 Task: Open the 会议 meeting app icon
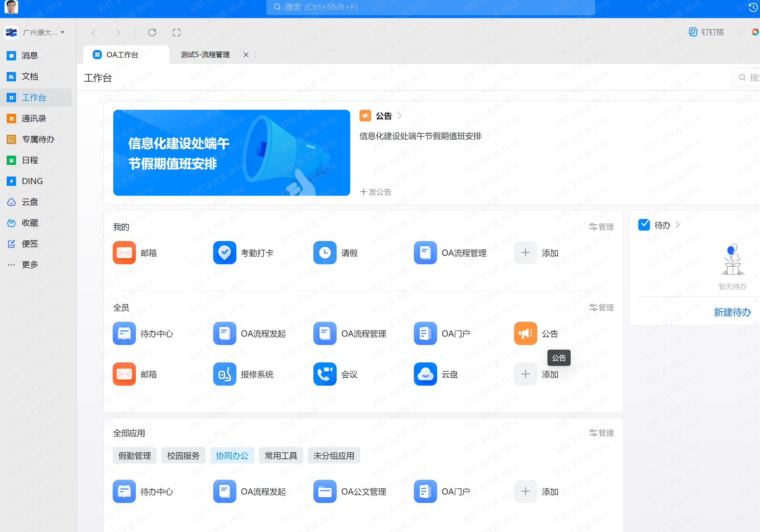pos(325,374)
